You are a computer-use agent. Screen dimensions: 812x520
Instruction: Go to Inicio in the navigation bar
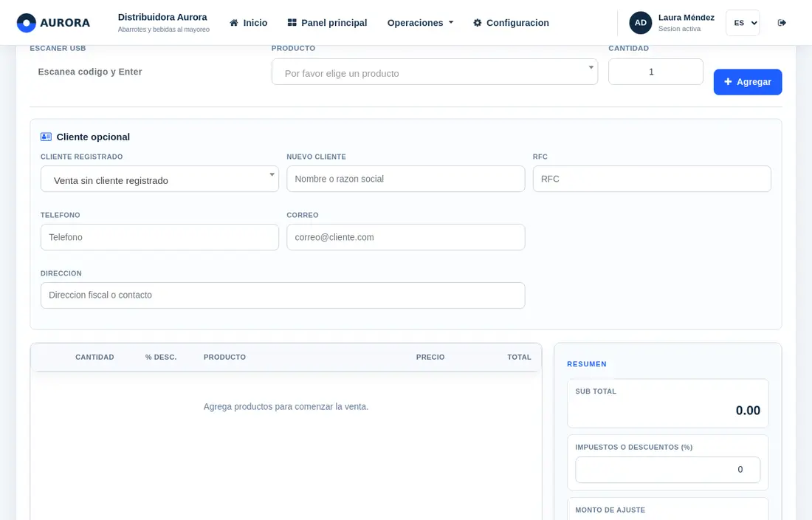pos(249,23)
